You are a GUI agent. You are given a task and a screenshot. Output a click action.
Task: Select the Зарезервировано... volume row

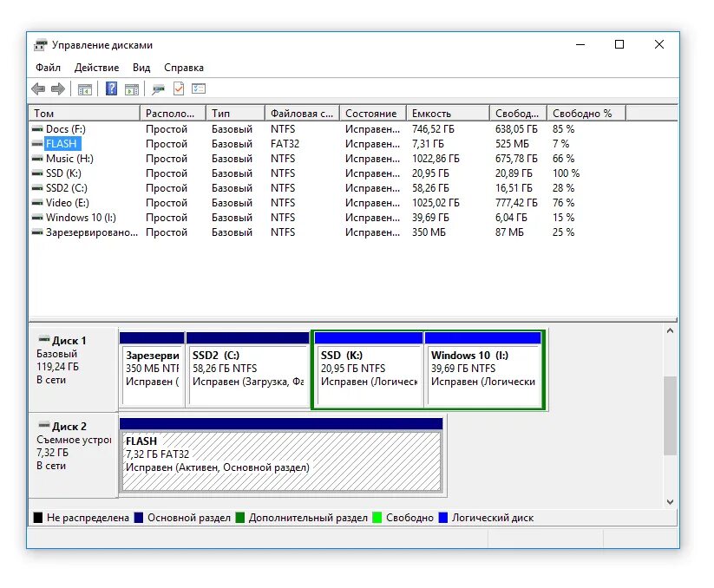coord(353,232)
